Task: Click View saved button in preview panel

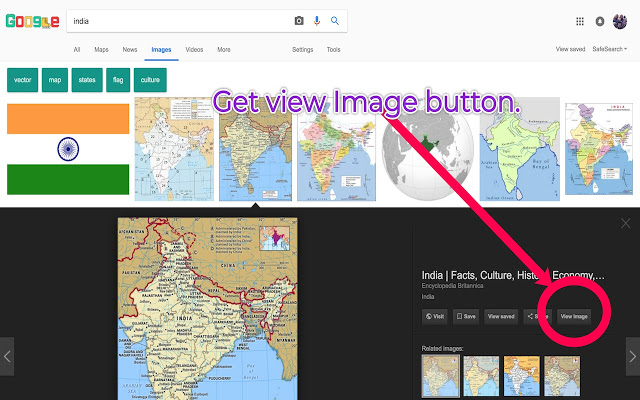Action: coord(501,316)
